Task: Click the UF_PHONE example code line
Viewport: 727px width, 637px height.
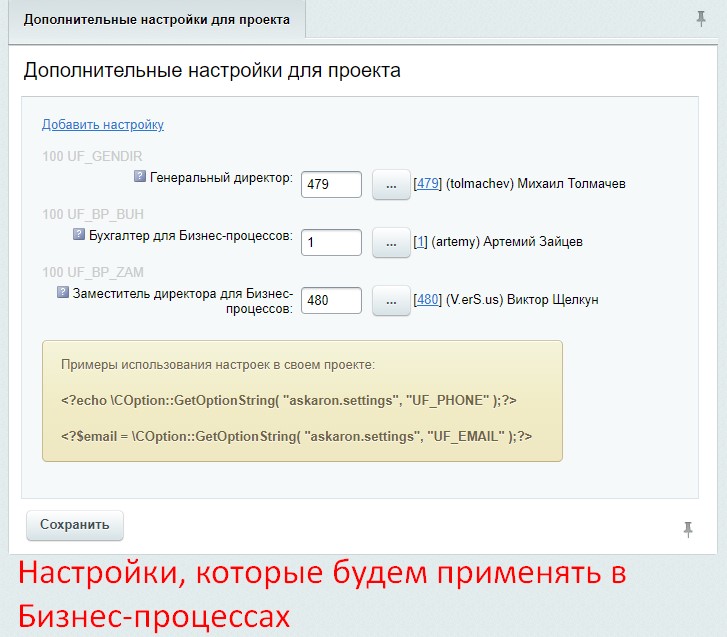Action: (288, 400)
